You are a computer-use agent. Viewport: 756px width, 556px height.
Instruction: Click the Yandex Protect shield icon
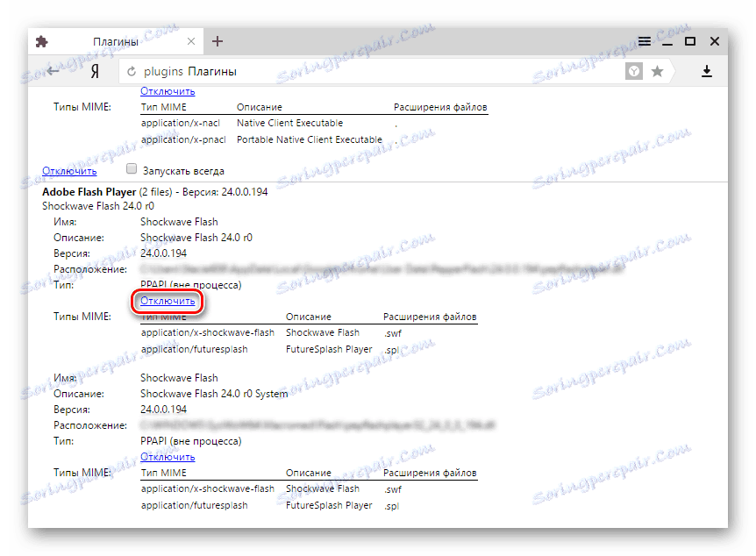634,71
